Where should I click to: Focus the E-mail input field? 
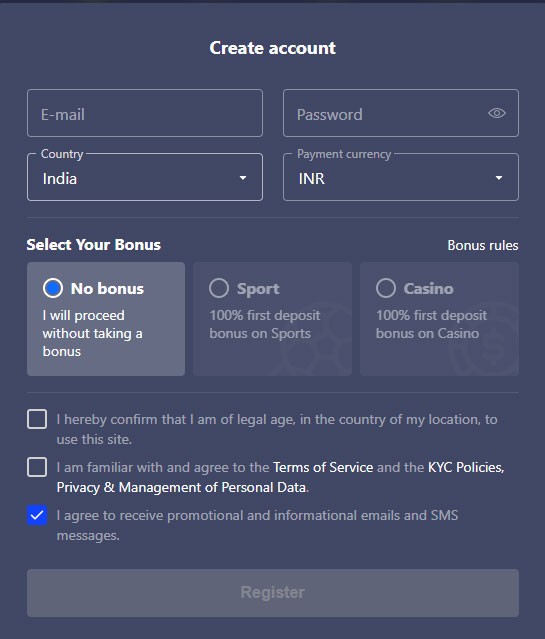click(145, 113)
